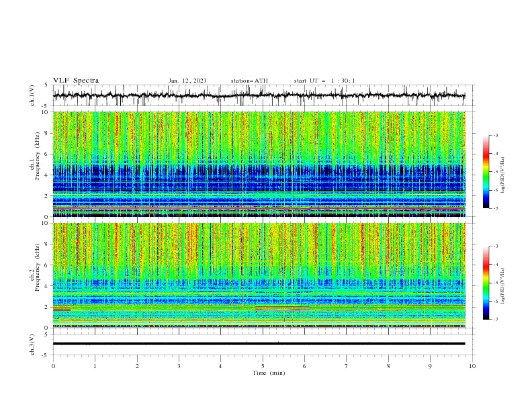
Task: Click the "-5" tick on ch.1(V) axis
Action: click(46, 106)
